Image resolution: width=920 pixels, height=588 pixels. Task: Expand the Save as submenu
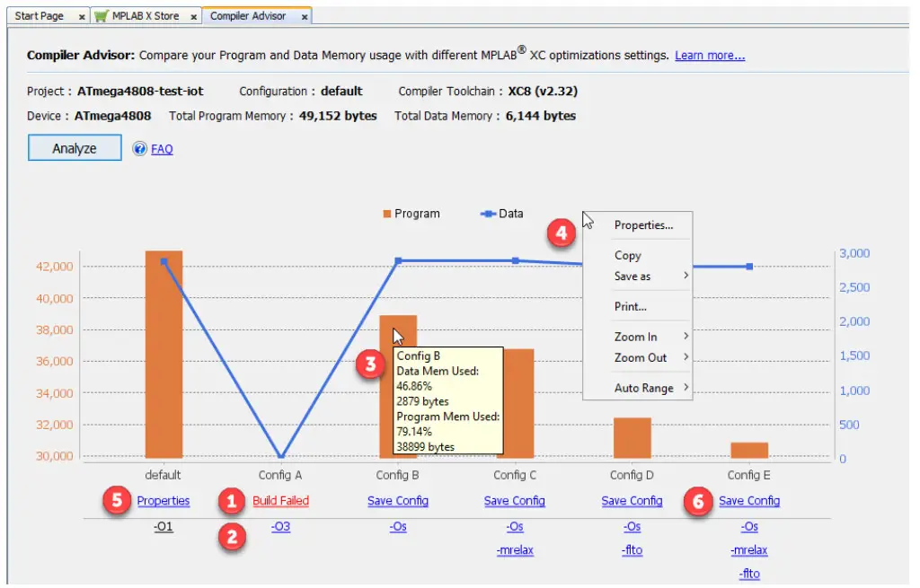click(x=634, y=276)
